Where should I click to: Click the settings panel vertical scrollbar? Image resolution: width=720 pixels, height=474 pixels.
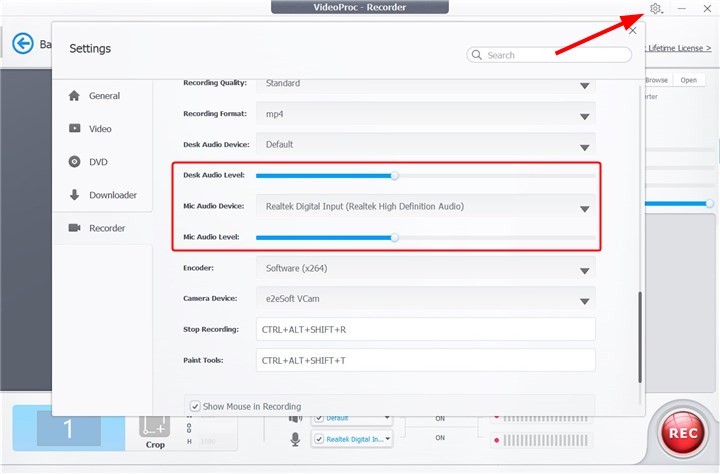tap(640, 337)
